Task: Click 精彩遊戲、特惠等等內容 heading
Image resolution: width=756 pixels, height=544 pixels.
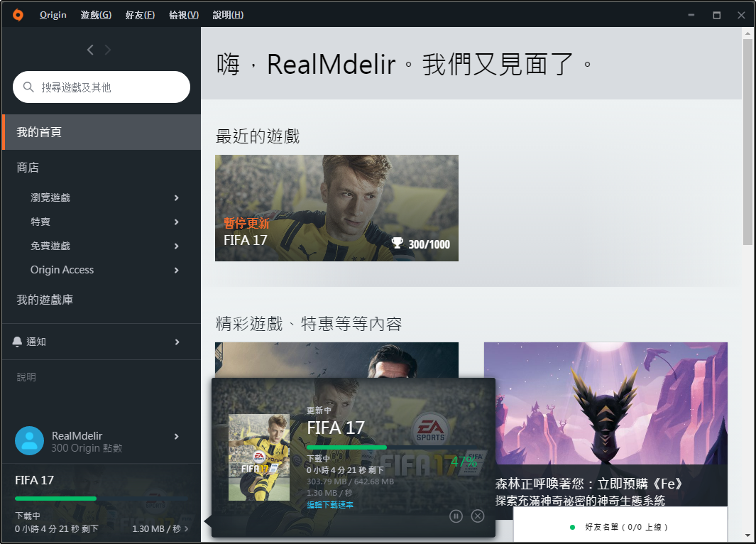Action: coord(309,324)
